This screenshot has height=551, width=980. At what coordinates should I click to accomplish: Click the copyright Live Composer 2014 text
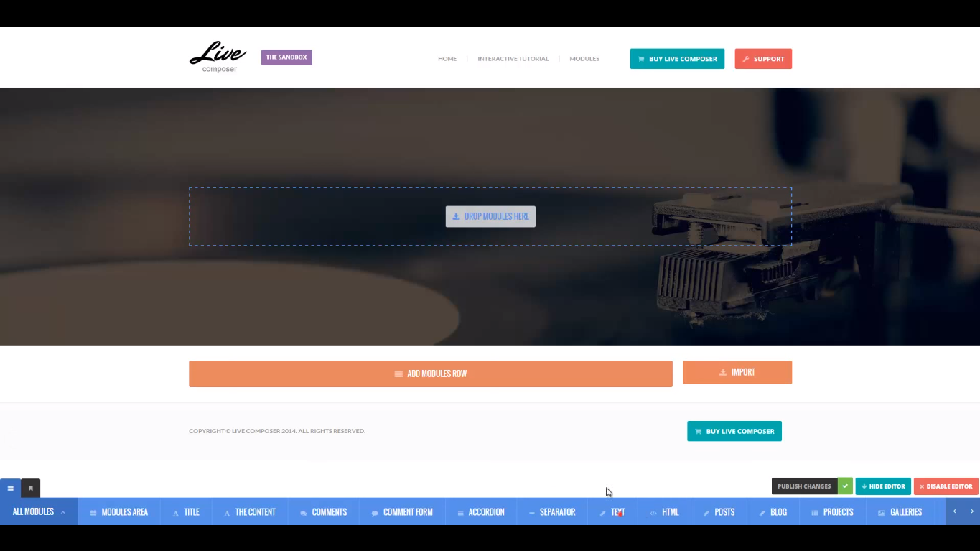277,431
